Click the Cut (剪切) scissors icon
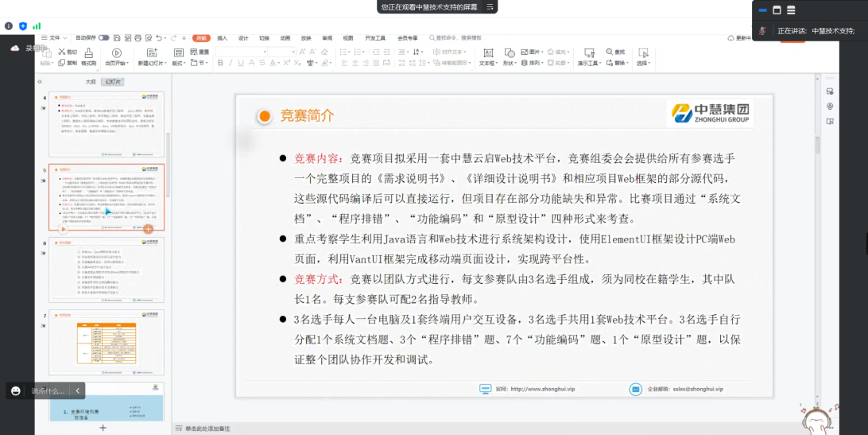The width and height of the screenshot is (868, 435). click(x=62, y=52)
